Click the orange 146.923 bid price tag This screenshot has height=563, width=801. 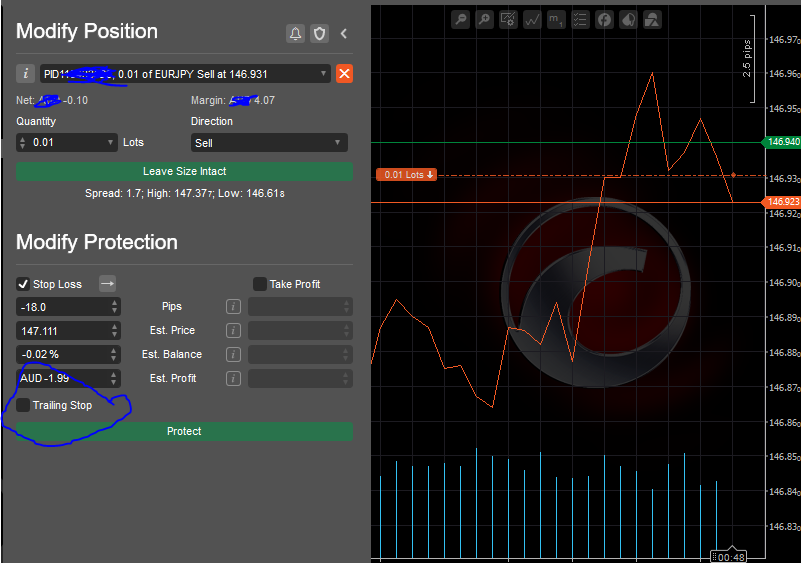pos(782,202)
